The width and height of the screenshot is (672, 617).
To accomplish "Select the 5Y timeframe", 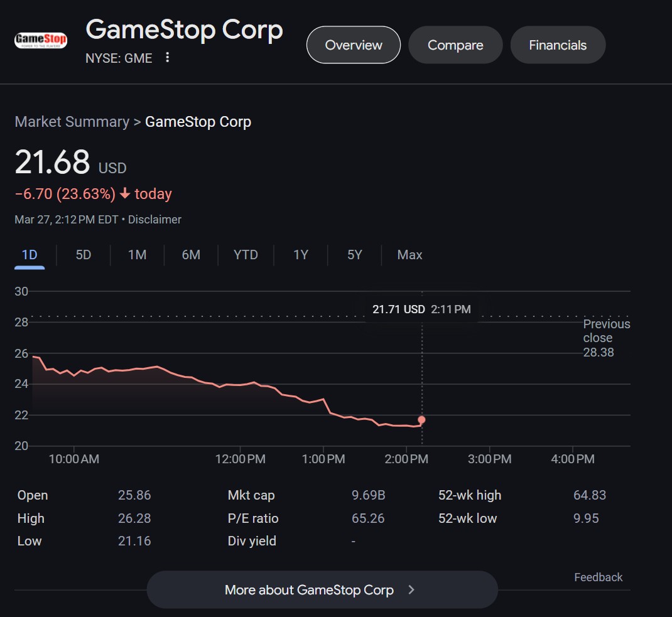I will pyautogui.click(x=354, y=255).
